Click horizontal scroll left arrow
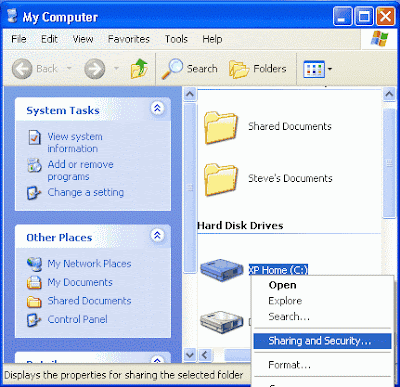Image resolution: width=400 pixels, height=387 pixels. [205, 355]
